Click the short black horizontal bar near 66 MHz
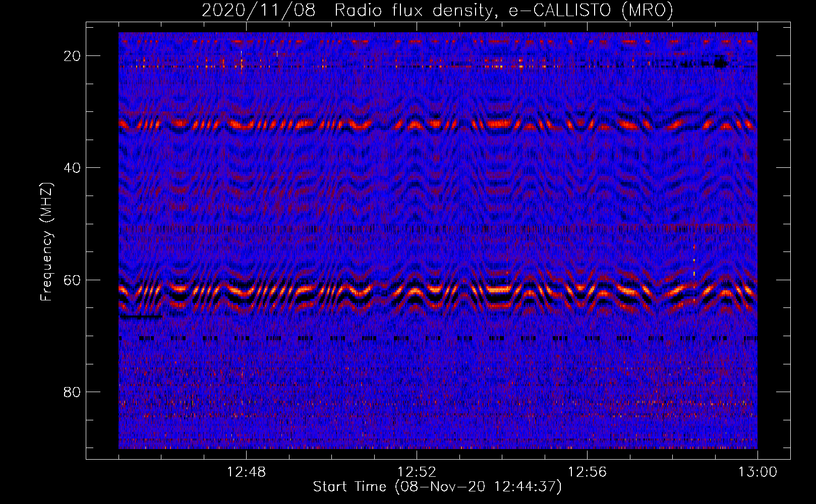This screenshot has width=816, height=504. pyautogui.click(x=141, y=317)
